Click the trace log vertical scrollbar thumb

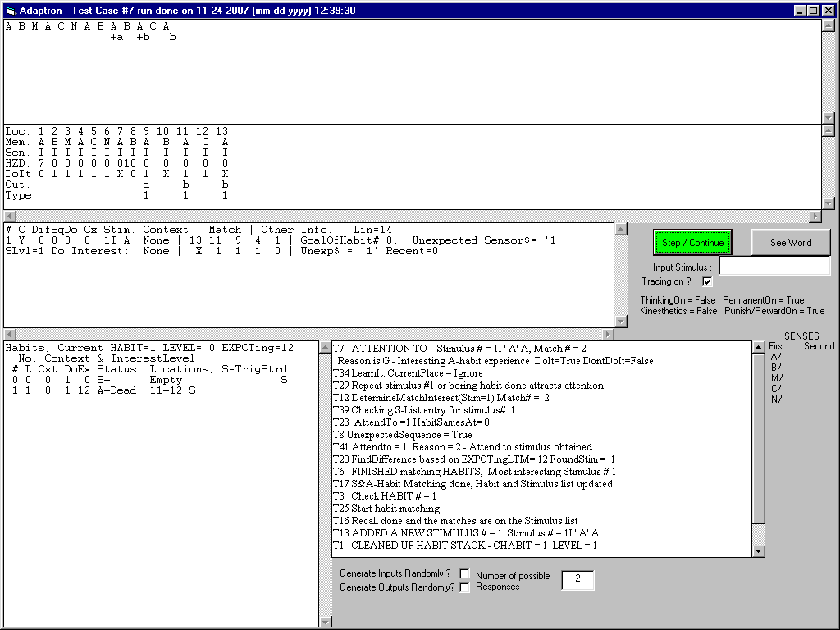point(759,438)
